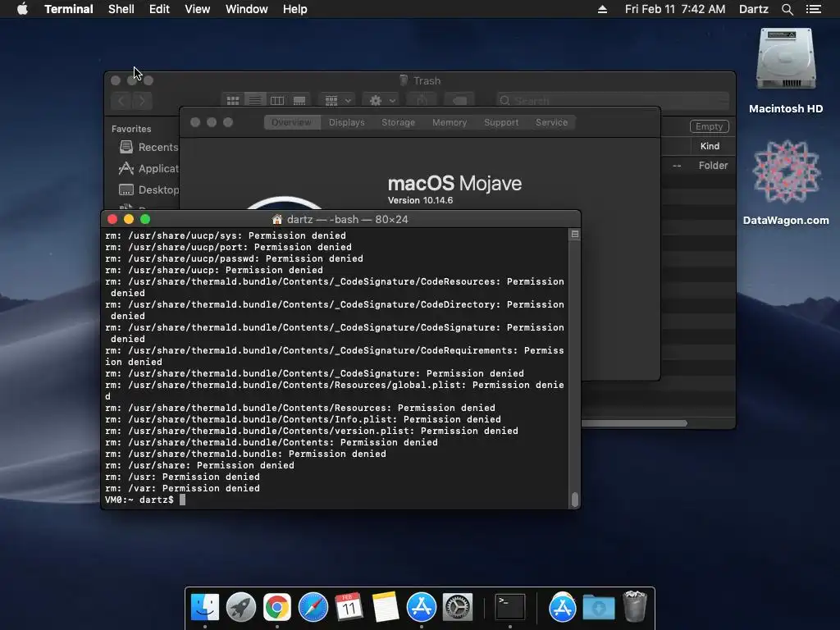Image resolution: width=840 pixels, height=630 pixels.
Task: Open the Shell menu
Action: (121, 9)
